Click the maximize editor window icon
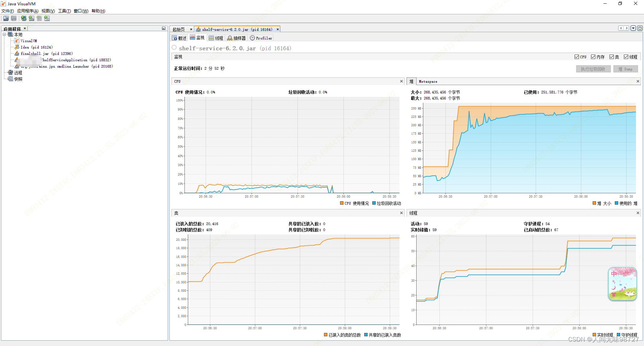 640,28
